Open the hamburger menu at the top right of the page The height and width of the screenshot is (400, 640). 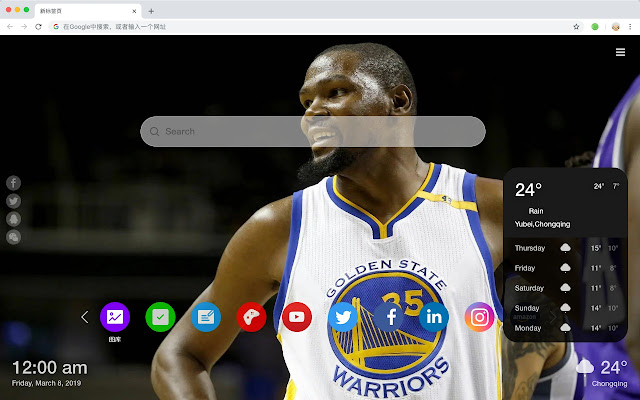click(x=620, y=52)
